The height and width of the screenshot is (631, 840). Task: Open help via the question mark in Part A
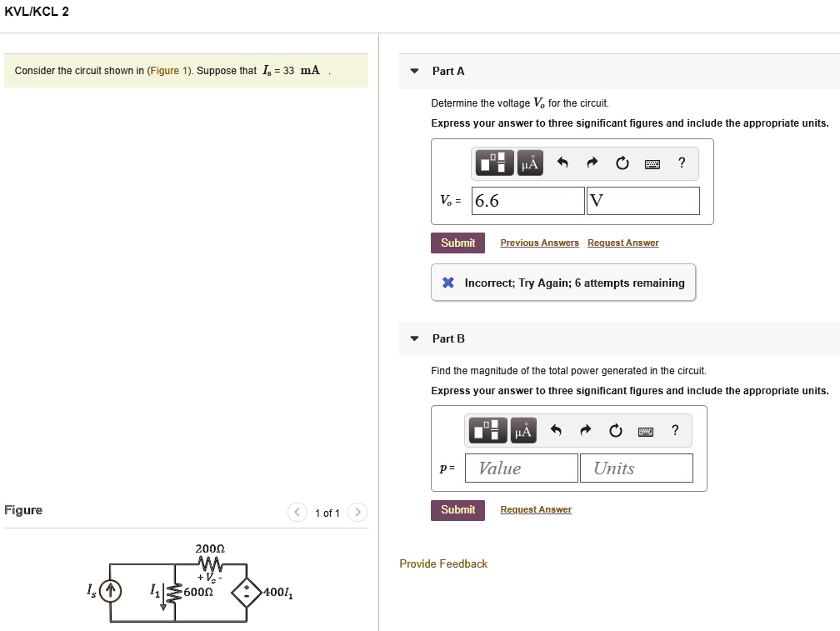point(682,163)
